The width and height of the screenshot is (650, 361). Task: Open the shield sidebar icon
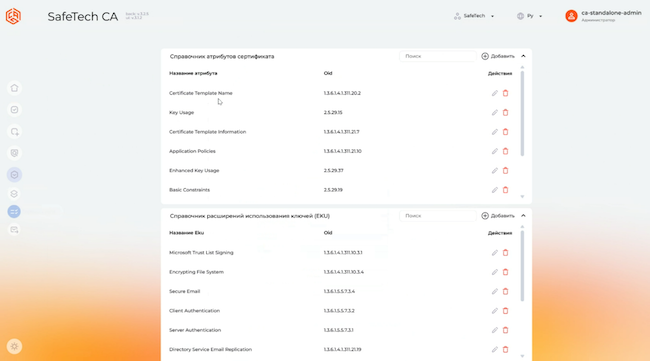tap(15, 153)
